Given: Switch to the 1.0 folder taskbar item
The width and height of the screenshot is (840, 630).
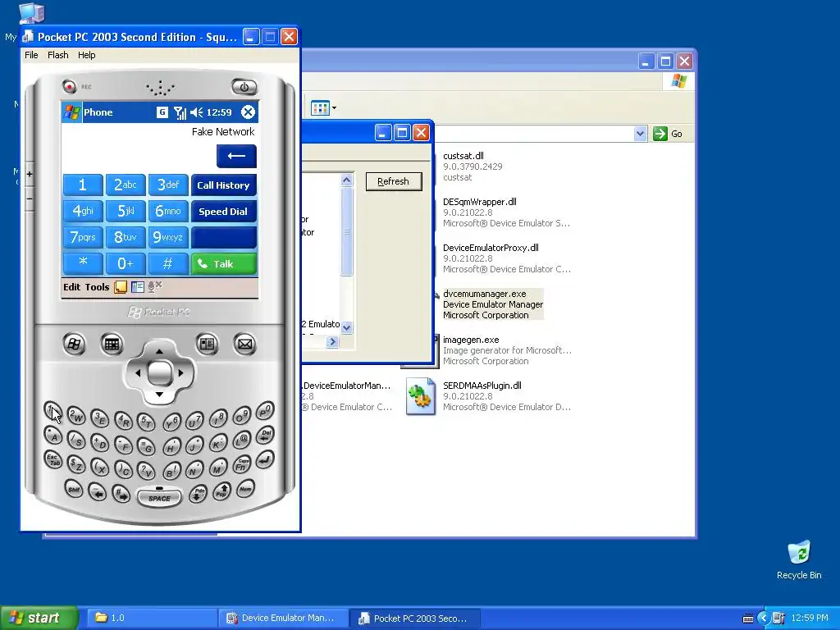Looking at the screenshot, I should coord(152,619).
